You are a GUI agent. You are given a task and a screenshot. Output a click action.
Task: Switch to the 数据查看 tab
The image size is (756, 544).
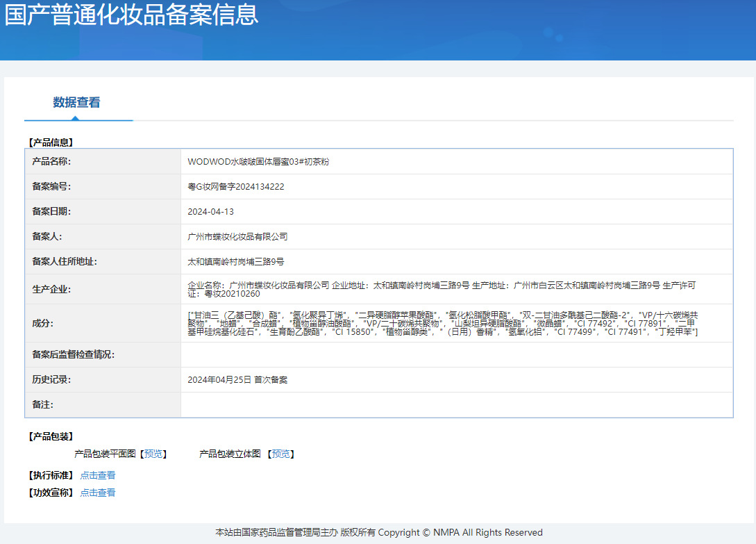coord(76,103)
